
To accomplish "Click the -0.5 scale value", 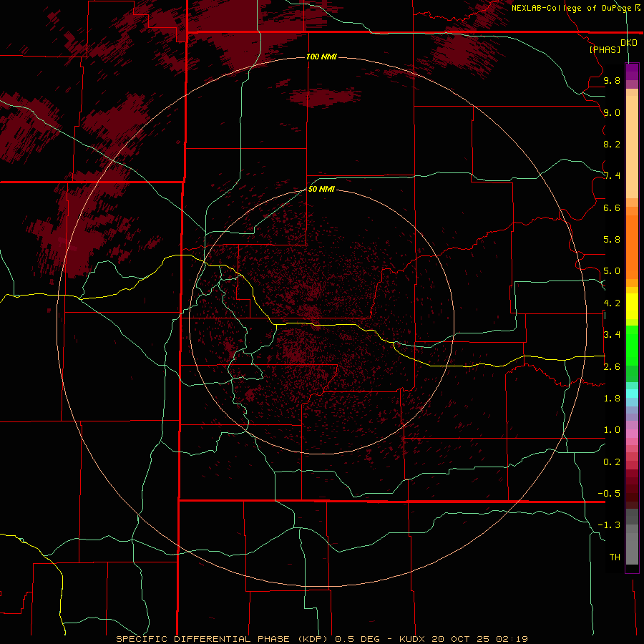I will [x=609, y=493].
